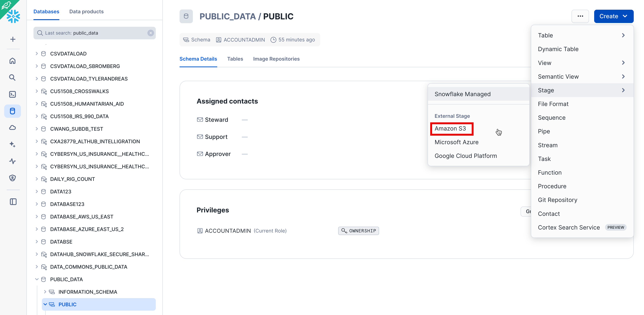This screenshot has height=315, width=644.
Task: Switch to Data products tab
Action: coord(86,11)
